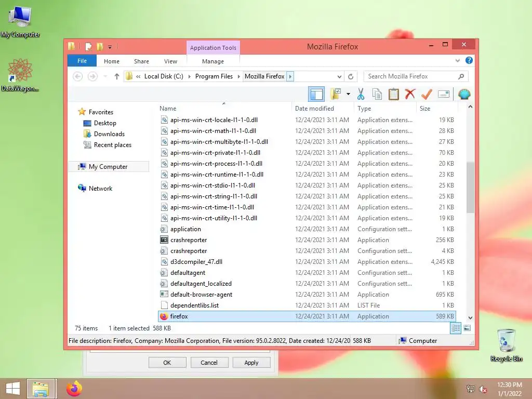The width and height of the screenshot is (532, 399).
Task: Select Favorites in the navigation pane
Action: coord(101,112)
